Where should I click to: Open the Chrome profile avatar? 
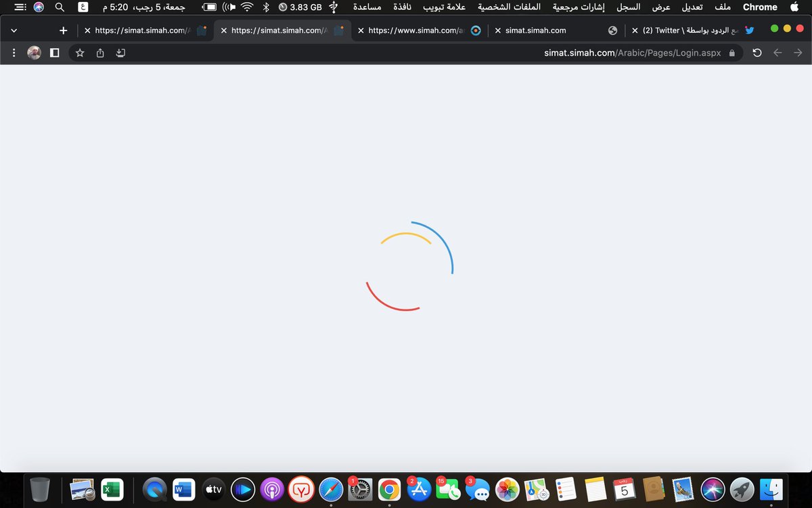coord(34,53)
